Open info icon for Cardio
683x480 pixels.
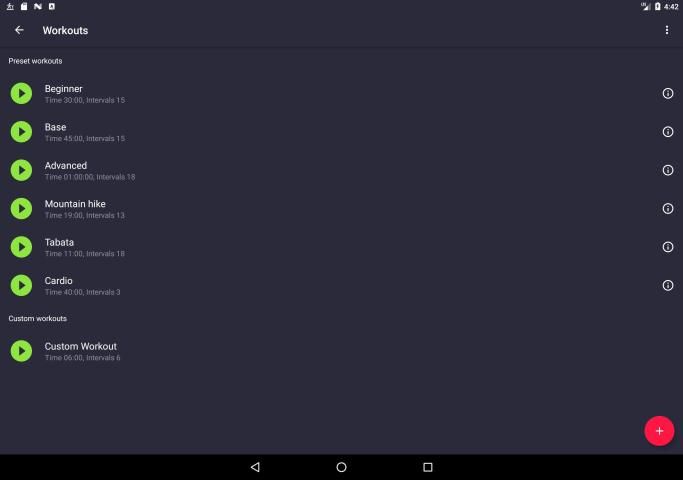click(668, 285)
